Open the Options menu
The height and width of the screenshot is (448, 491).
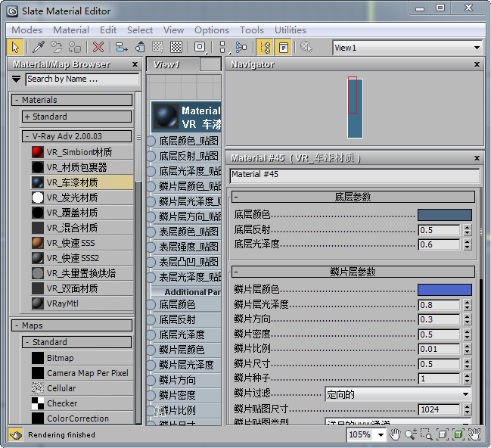tap(212, 30)
